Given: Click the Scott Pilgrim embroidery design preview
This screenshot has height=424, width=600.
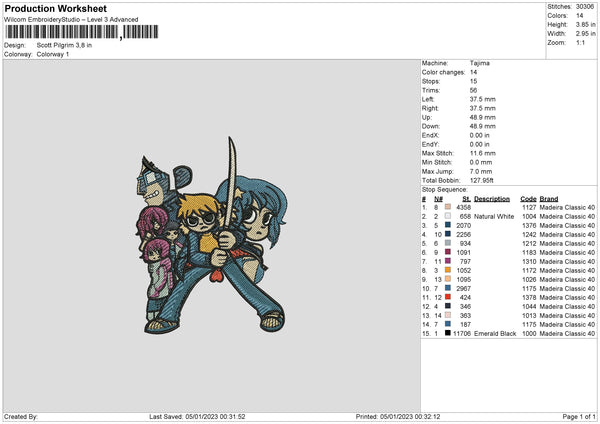Looking at the screenshot, I should click(212, 235).
